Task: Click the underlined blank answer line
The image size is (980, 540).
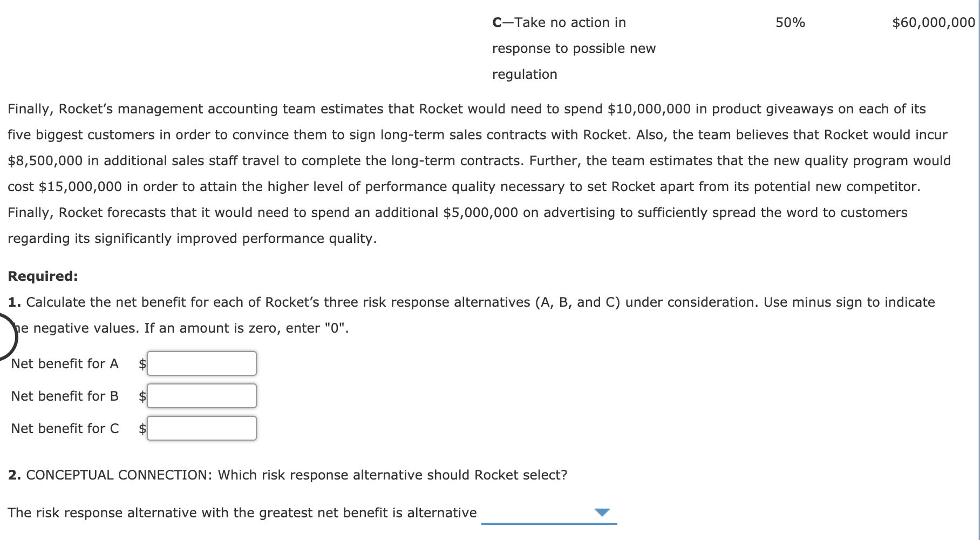Action: pyautogui.click(x=549, y=522)
